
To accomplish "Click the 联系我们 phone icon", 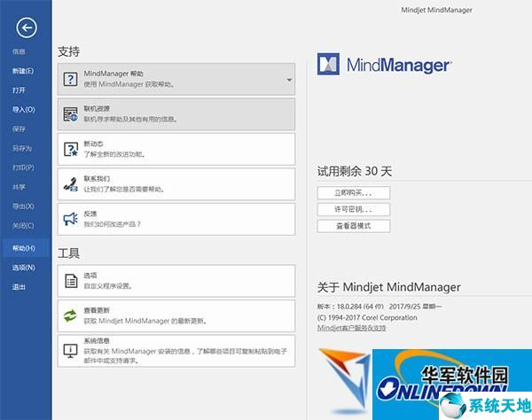I will point(70,184).
